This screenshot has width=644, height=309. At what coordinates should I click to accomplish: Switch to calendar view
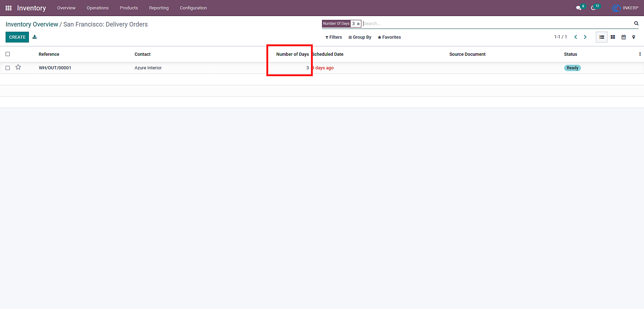coord(624,37)
